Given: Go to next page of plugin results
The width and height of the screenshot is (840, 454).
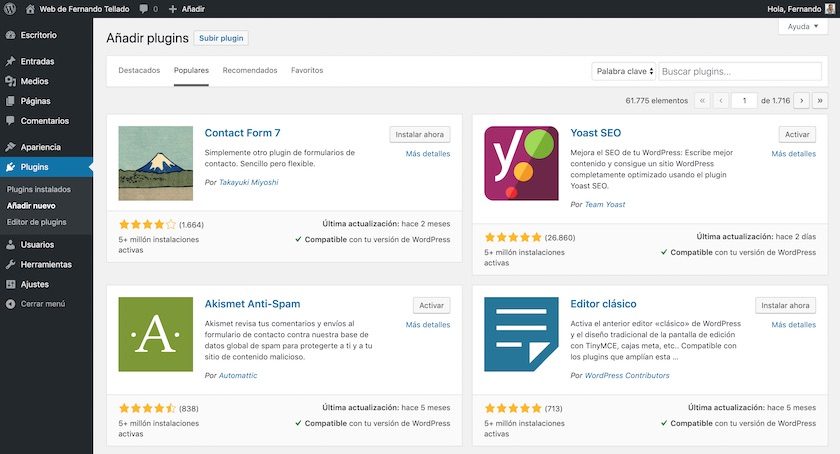Looking at the screenshot, I should (802, 100).
